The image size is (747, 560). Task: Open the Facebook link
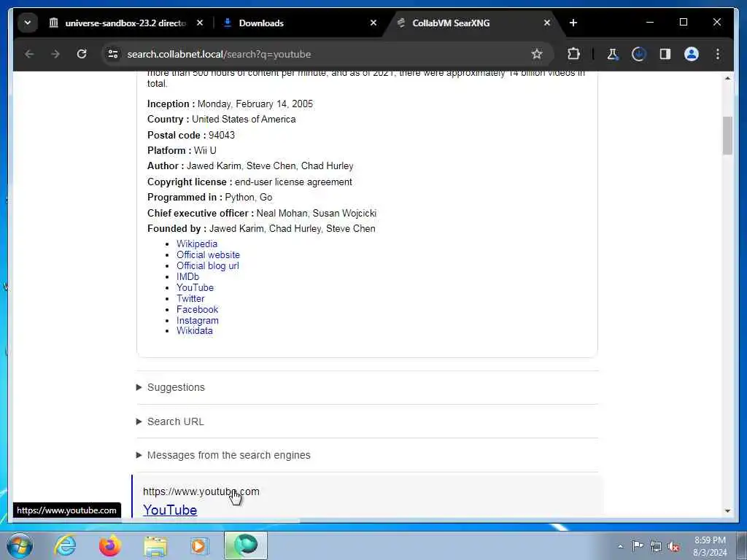pos(197,309)
